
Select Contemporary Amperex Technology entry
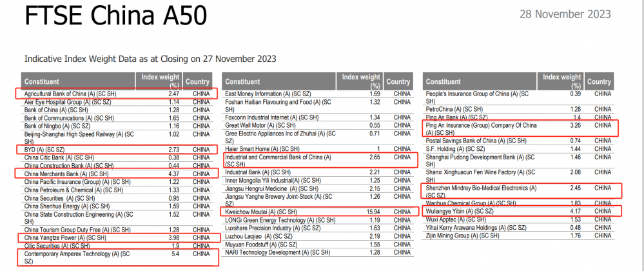pos(77,258)
